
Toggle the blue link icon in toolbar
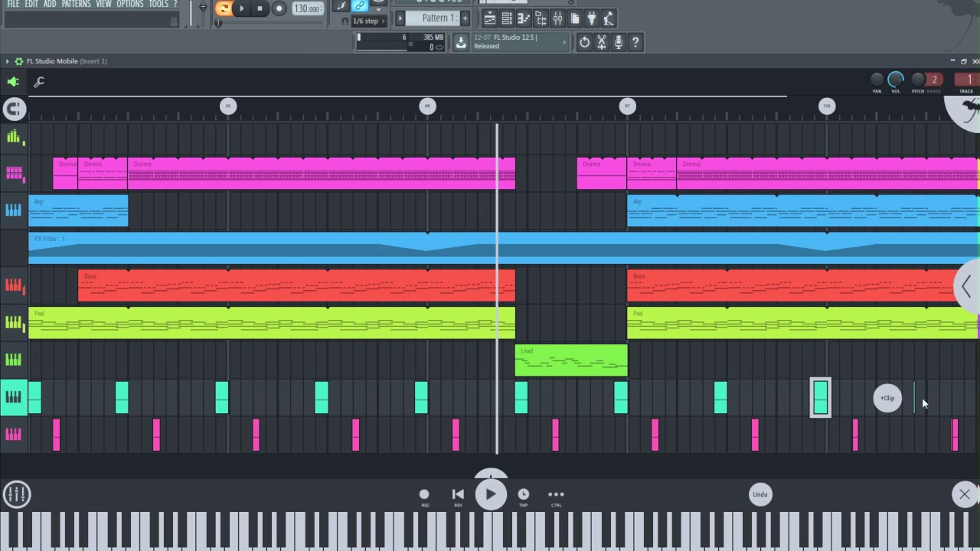tap(359, 6)
